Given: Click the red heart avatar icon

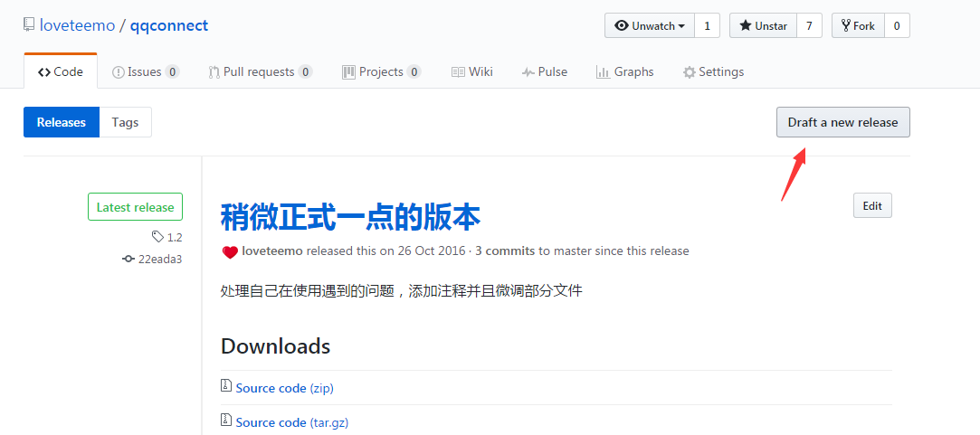Looking at the screenshot, I should pyautogui.click(x=230, y=251).
